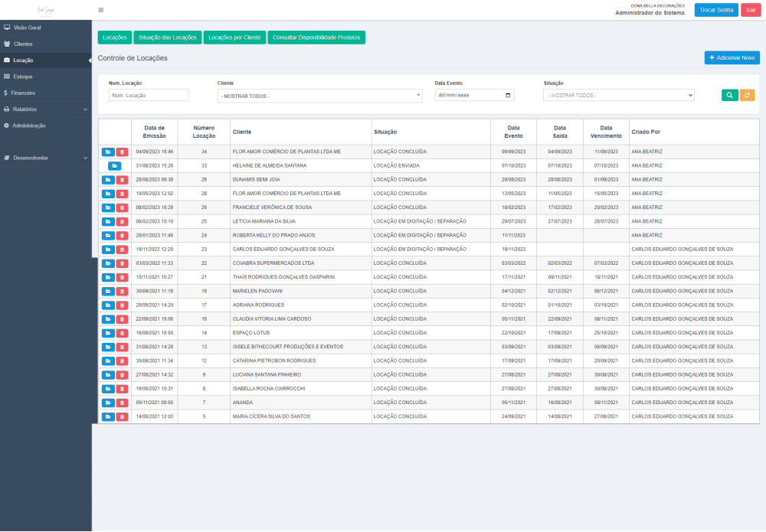Open the Situação filter dropdown
Screen dimensions: 766x532
pyautogui.click(x=619, y=95)
